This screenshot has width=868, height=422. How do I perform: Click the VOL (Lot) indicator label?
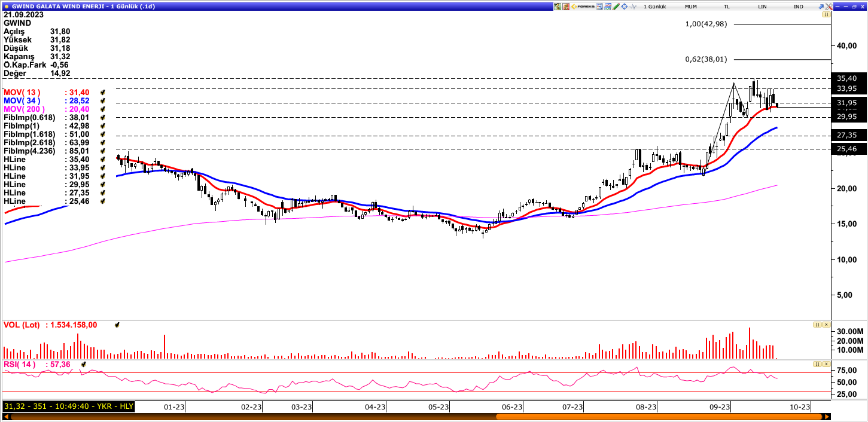click(x=22, y=325)
